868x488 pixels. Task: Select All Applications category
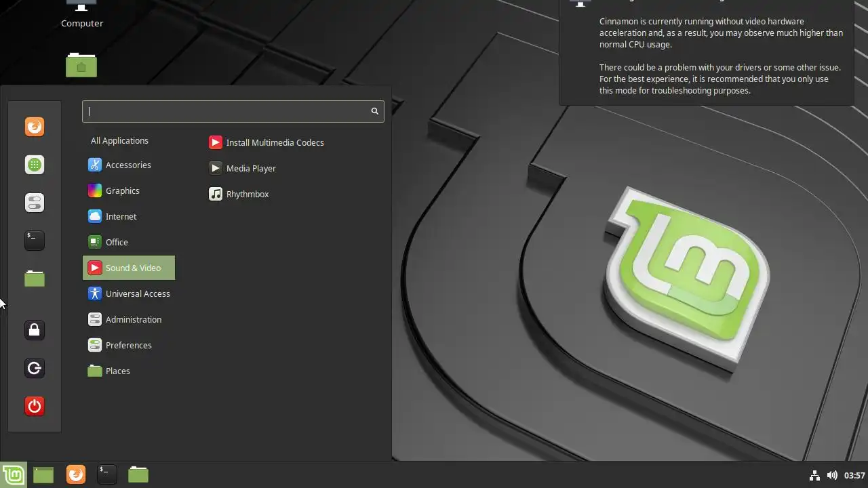click(x=129, y=140)
